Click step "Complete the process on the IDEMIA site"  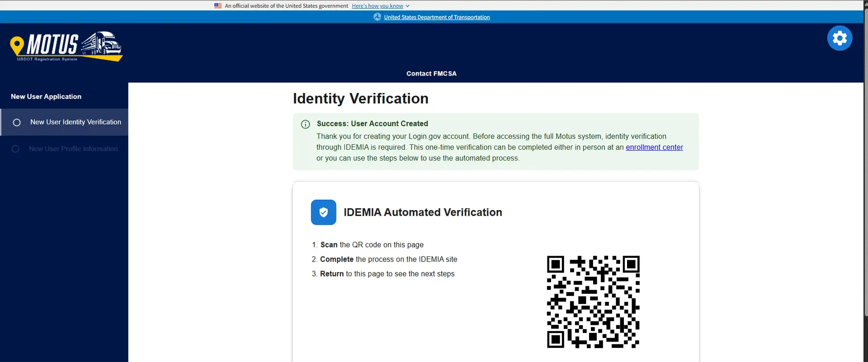[389, 259]
